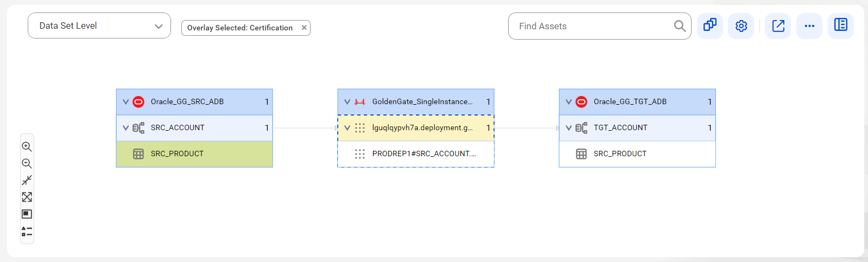Screen dimensions: 868x262
Task: Toggle the minimap overview icon
Action: 27,214
